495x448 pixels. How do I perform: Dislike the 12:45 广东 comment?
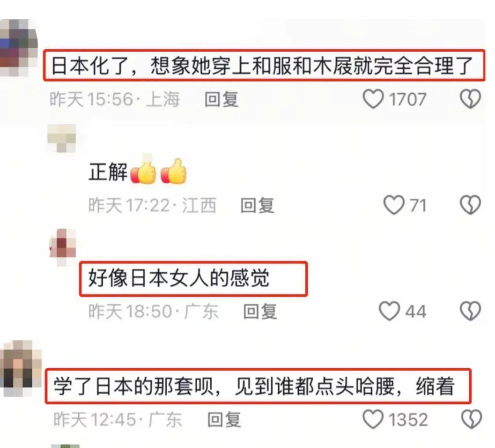pos(472,419)
